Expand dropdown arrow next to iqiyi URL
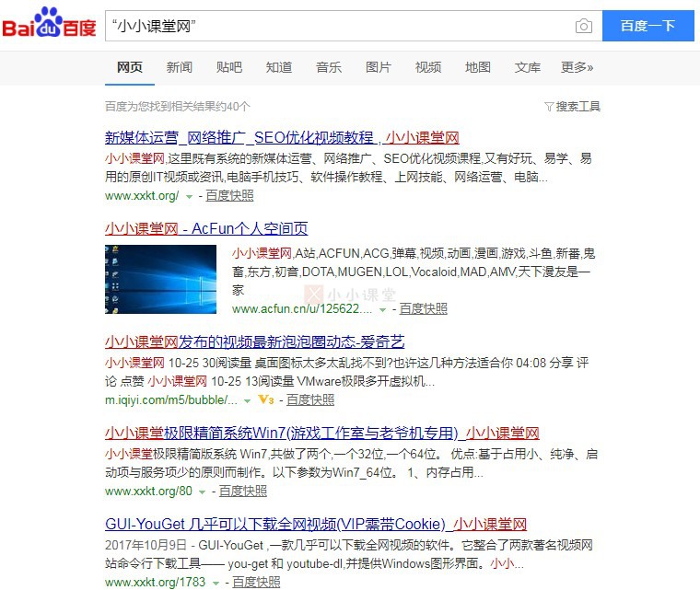The image size is (700, 590). coord(248,400)
